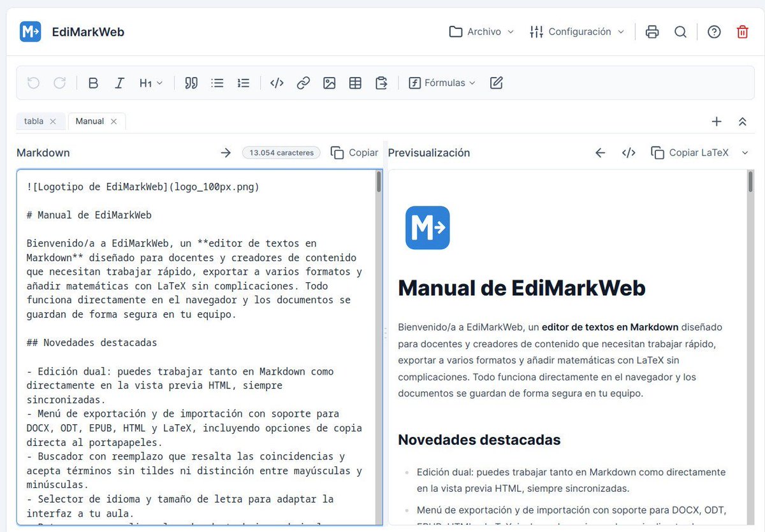
Task: Copy the Markdown with the Copiar button
Action: [354, 153]
